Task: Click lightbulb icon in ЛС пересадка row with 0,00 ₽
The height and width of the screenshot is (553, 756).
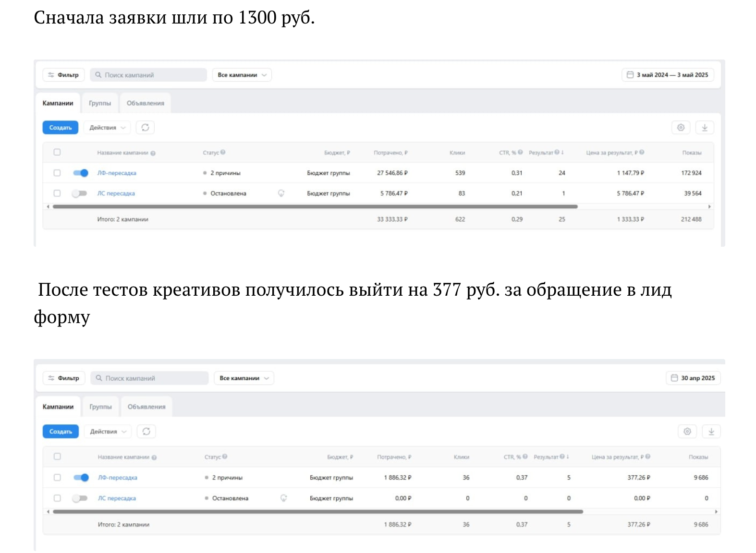Action: (284, 498)
